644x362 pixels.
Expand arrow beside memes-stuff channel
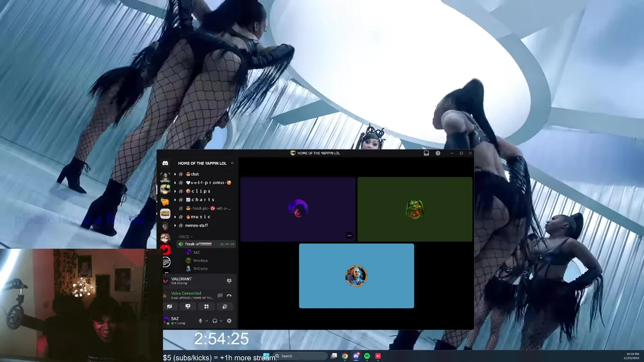(x=175, y=225)
